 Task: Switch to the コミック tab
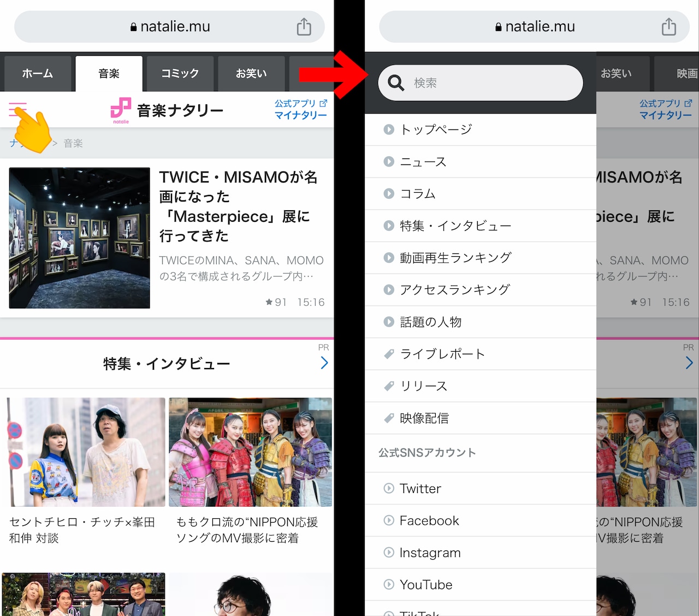click(x=180, y=73)
